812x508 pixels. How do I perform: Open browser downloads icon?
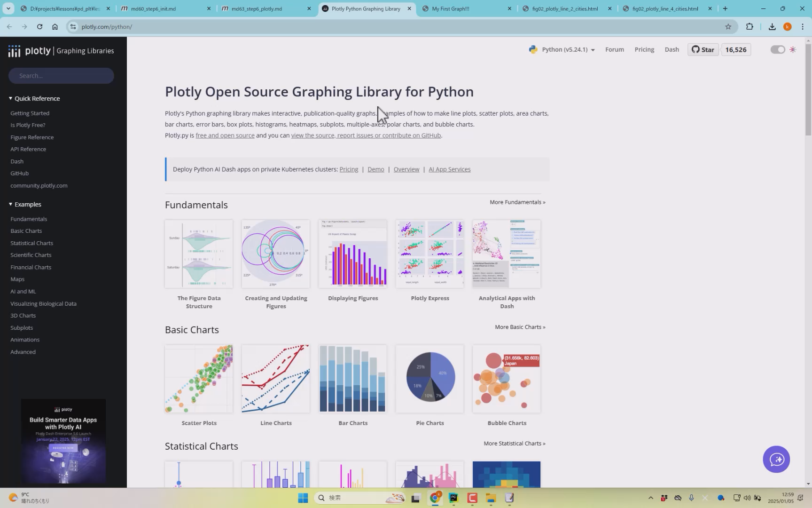pos(772,27)
